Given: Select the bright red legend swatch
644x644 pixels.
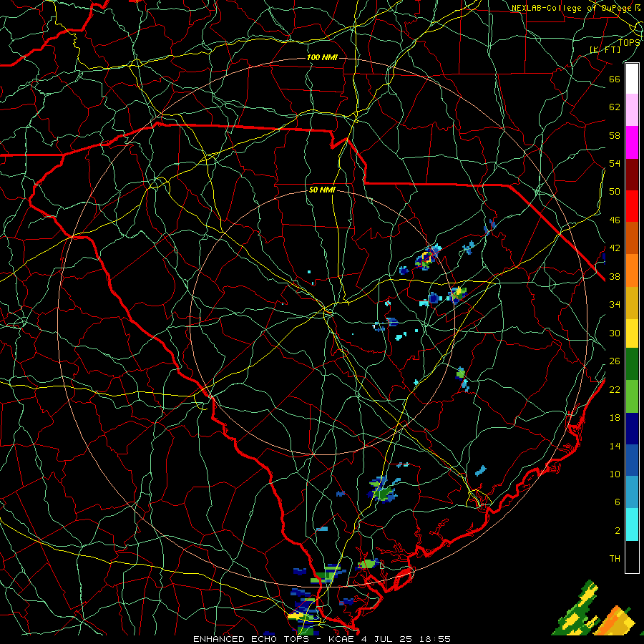Looking at the screenshot, I should pyautogui.click(x=632, y=206).
